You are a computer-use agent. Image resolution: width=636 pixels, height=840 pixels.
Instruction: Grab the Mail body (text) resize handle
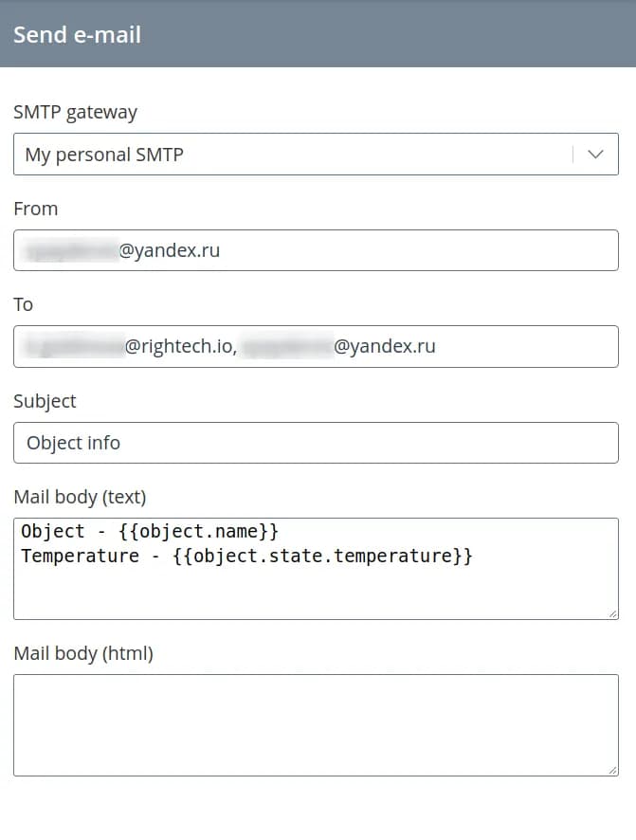[x=612, y=613]
